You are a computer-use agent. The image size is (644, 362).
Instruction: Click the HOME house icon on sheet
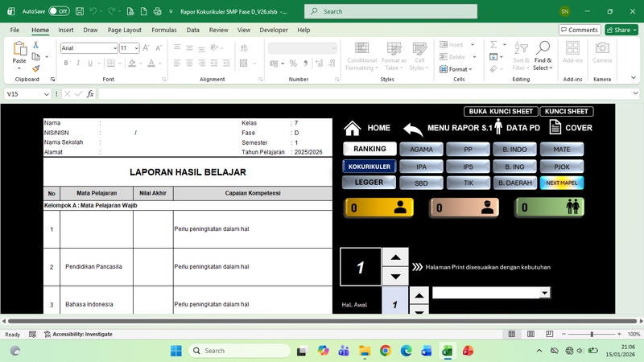[352, 129]
